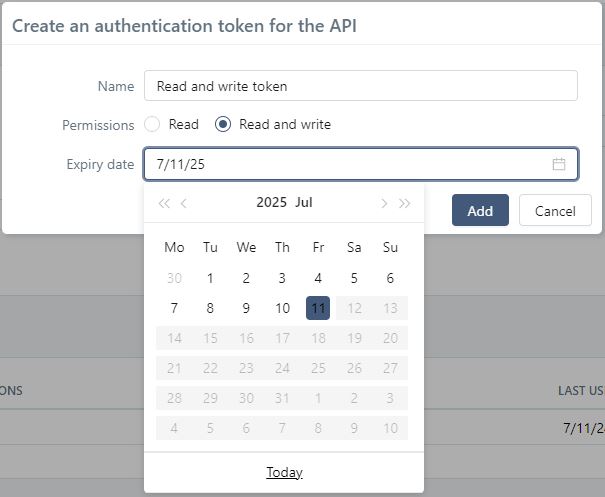Click the Expiry date input field
This screenshot has width=605, height=497.
pyautogui.click(x=345, y=164)
